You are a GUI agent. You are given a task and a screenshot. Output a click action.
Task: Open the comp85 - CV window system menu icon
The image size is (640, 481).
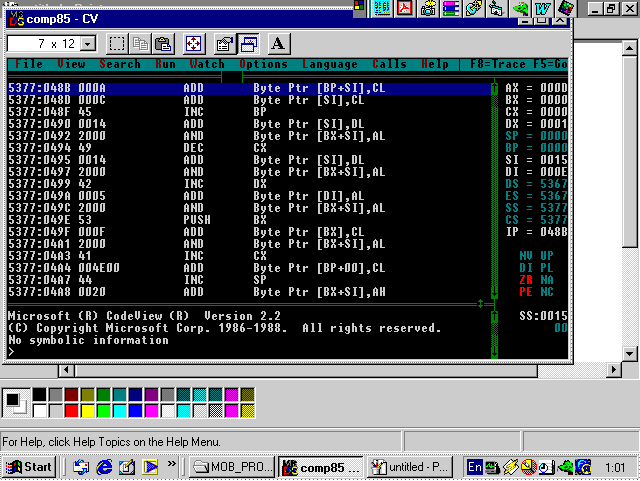click(x=17, y=19)
